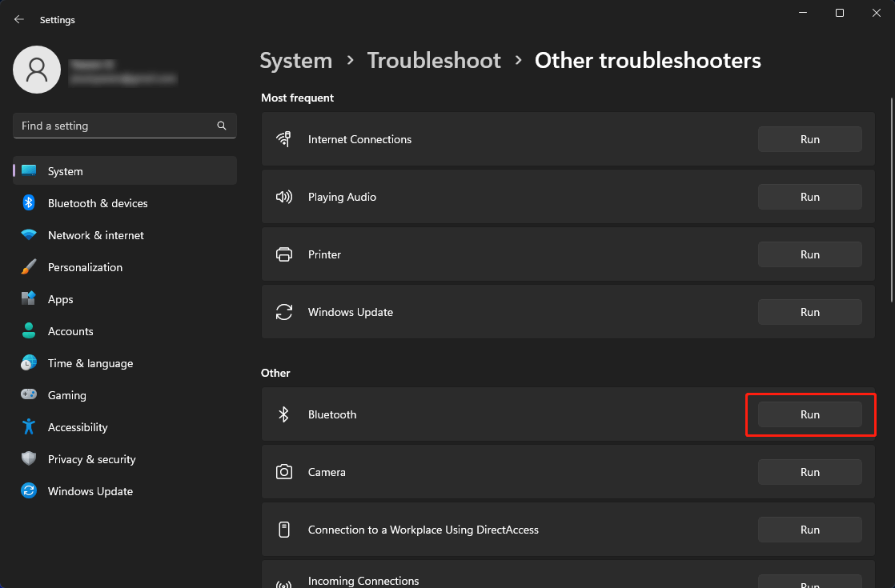The image size is (895, 588).
Task: Click the Time & language globe icon
Action: [x=29, y=362]
